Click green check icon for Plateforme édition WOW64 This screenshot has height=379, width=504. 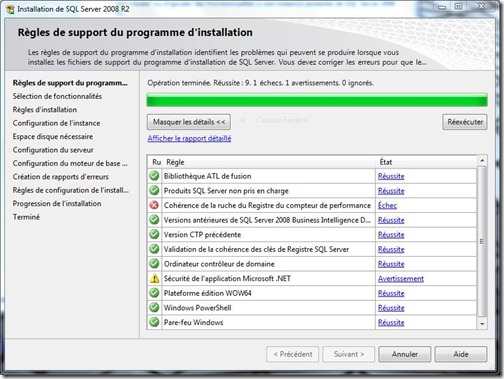pos(154,293)
